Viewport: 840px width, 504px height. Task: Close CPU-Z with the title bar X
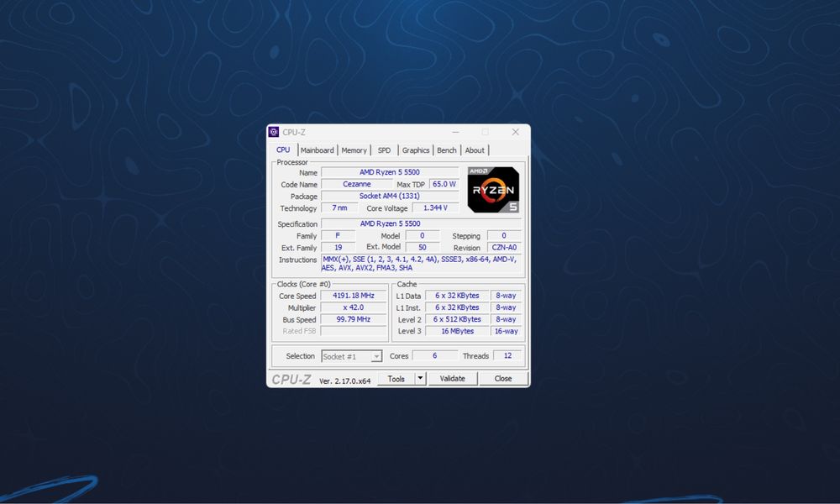516,132
